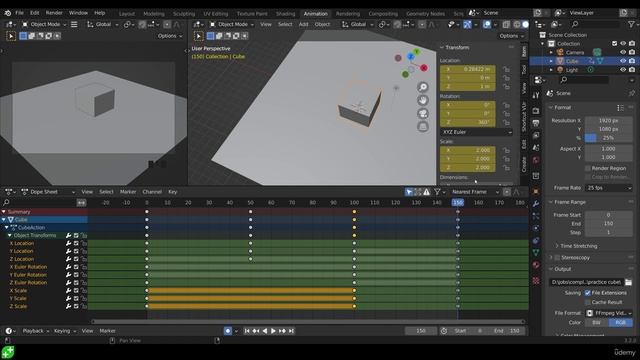The height and width of the screenshot is (360, 640).
Task: Open the Render menu
Action: 54,13
